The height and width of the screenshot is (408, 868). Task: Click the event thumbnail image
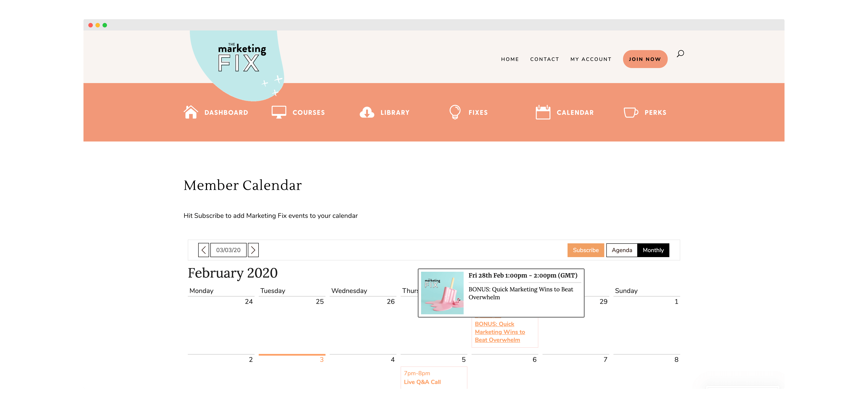[443, 293]
